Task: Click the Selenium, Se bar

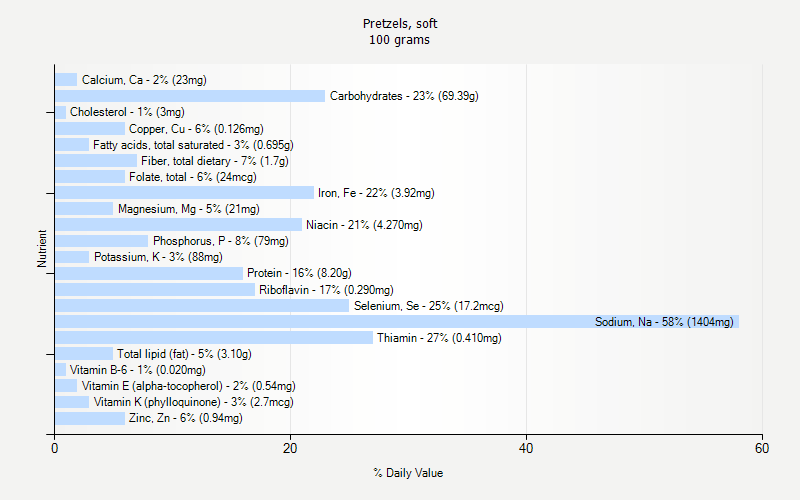Action: (x=201, y=306)
